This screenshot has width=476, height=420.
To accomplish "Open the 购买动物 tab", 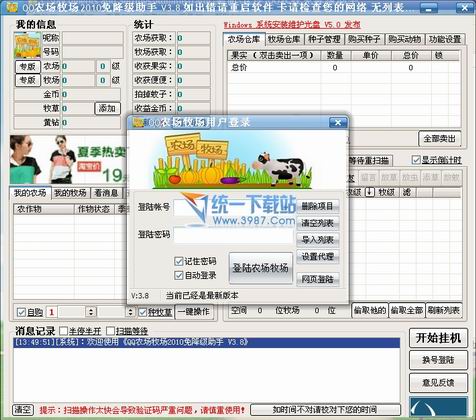I will click(405, 39).
